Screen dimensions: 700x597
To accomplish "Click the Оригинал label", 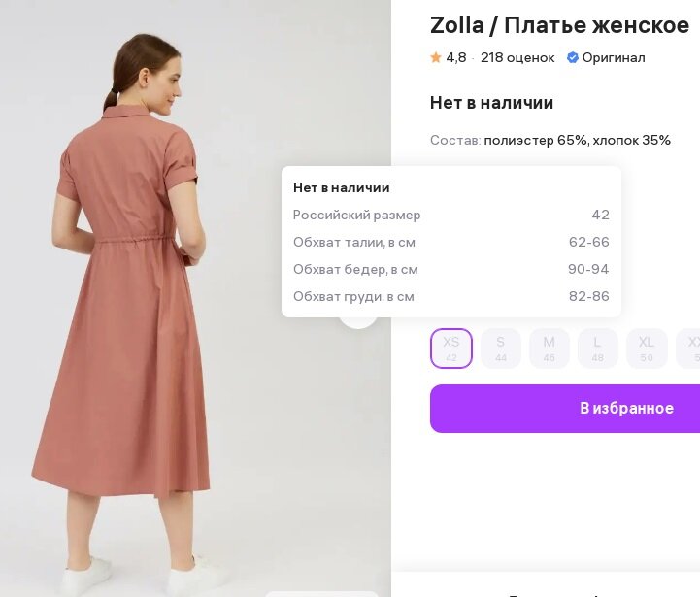I will [614, 58].
